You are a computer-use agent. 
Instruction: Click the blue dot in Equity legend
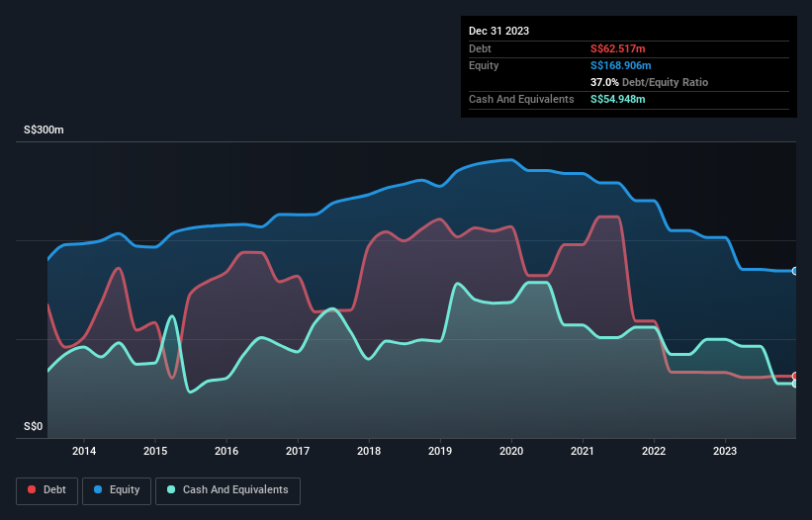point(98,489)
